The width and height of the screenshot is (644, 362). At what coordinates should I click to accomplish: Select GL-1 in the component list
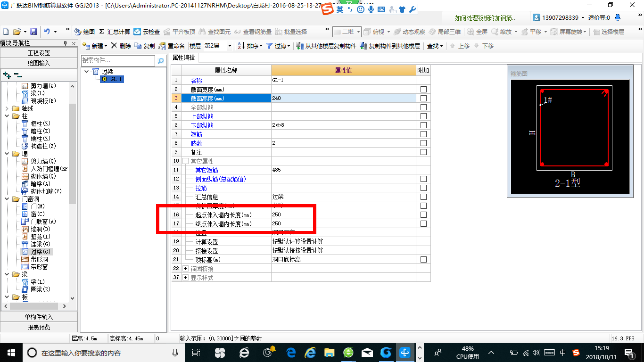click(x=112, y=79)
